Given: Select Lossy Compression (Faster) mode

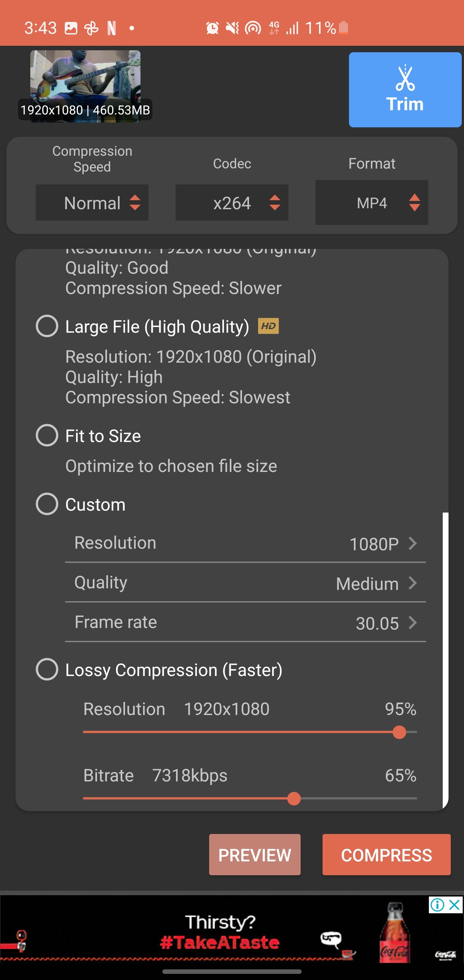Looking at the screenshot, I should pyautogui.click(x=47, y=670).
